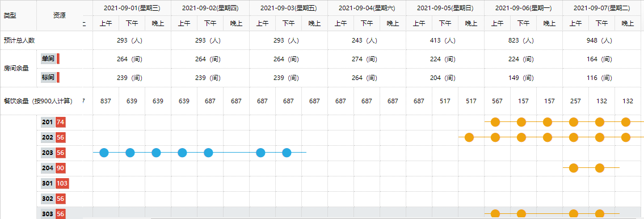Click room 201's orange dot on 09-06 晚上
Viewport: 644px width, 219px height.
(x=548, y=122)
